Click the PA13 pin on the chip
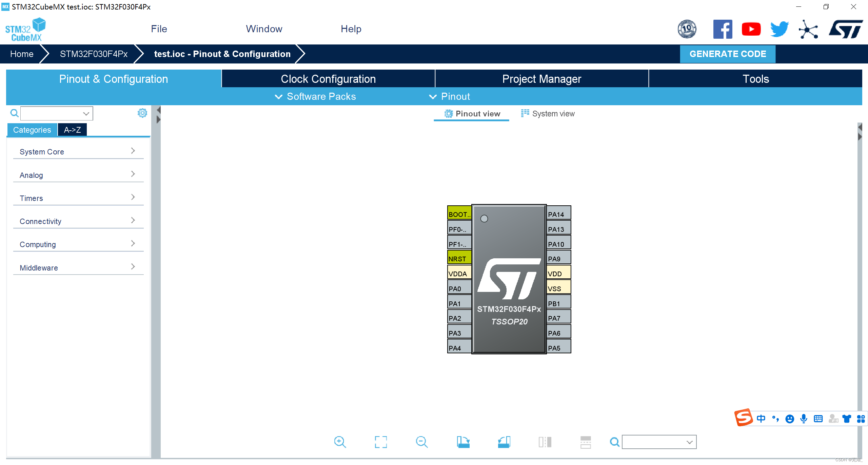Viewport: 868px width, 465px height. click(x=559, y=228)
